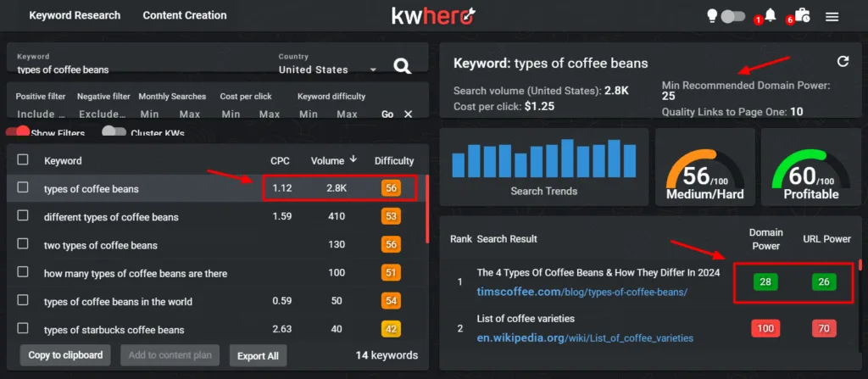
Task: Check 'types of starbucks coffee beans' checkbox
Action: point(23,329)
